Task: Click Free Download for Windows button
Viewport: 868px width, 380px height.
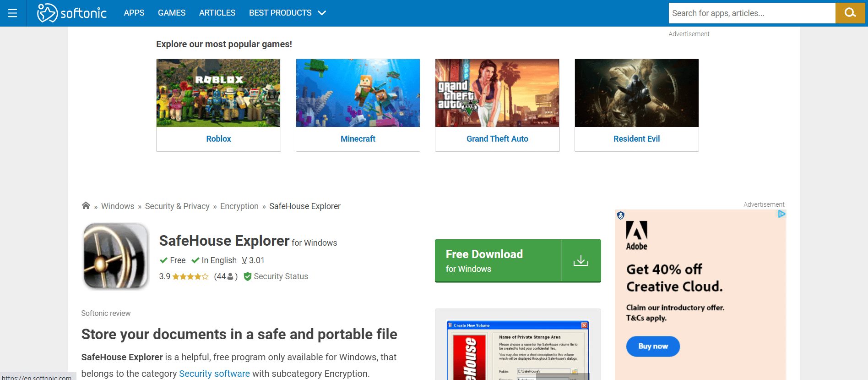Action: click(x=518, y=260)
